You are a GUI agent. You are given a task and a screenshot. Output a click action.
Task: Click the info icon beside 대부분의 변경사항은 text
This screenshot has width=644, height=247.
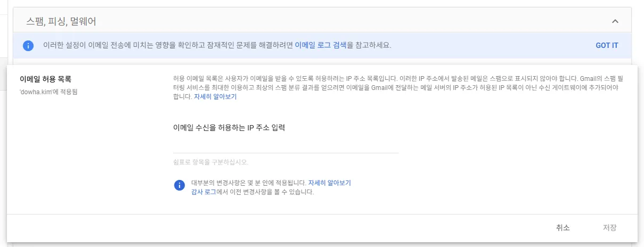[180, 185]
